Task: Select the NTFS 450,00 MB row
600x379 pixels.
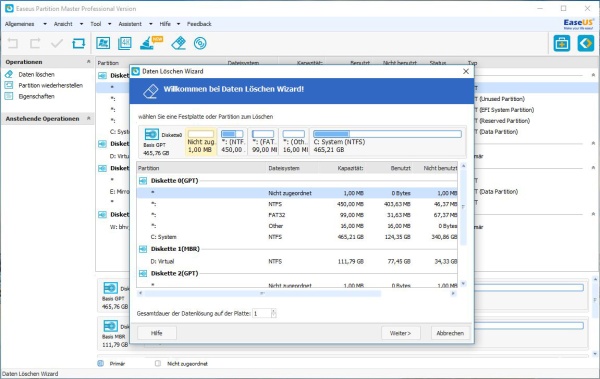Action: [x=297, y=204]
